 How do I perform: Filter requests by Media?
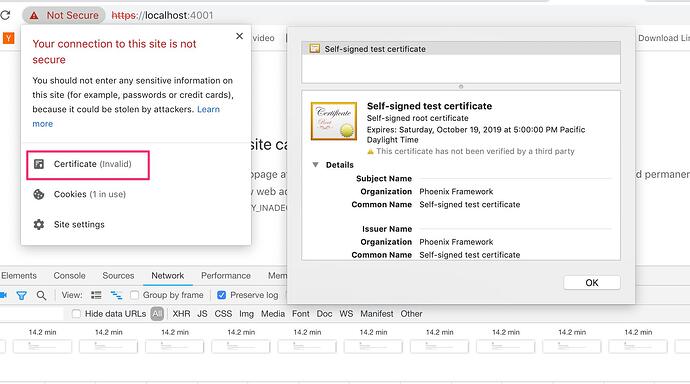click(x=273, y=314)
